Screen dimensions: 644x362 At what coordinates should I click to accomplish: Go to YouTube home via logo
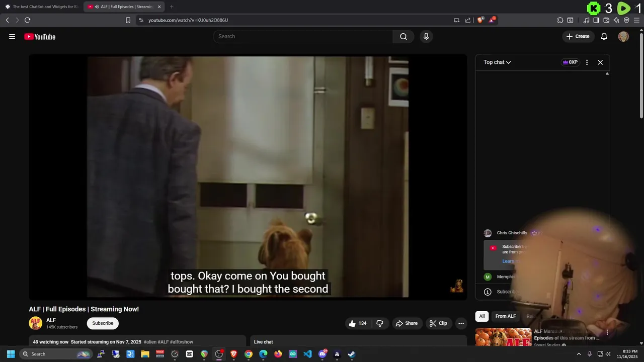40,36
